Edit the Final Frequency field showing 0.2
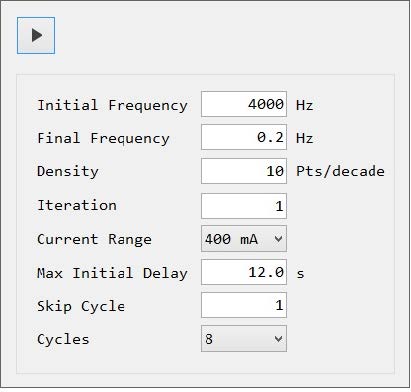Screen dimensions: 411x392 244,137
